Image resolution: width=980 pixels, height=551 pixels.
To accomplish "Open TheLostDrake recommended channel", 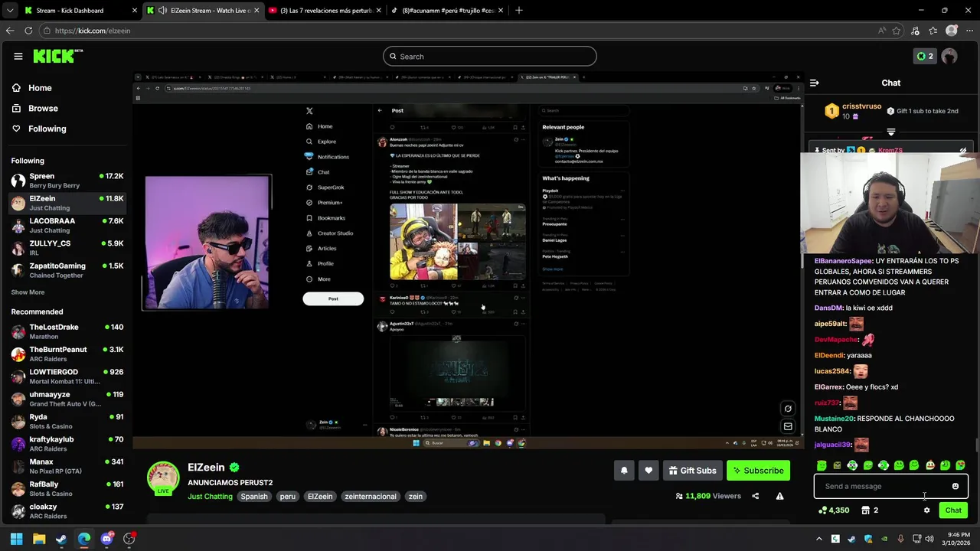I will pyautogui.click(x=67, y=331).
